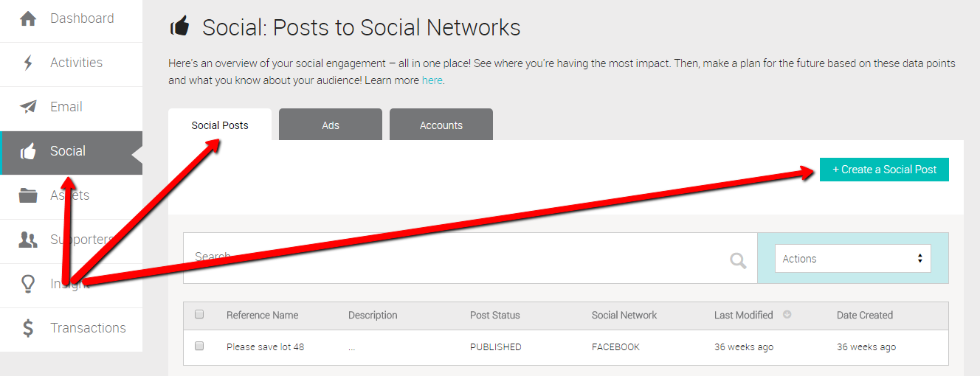Click the Activities lightning bolt icon
This screenshot has height=376, width=980.
click(x=28, y=63)
